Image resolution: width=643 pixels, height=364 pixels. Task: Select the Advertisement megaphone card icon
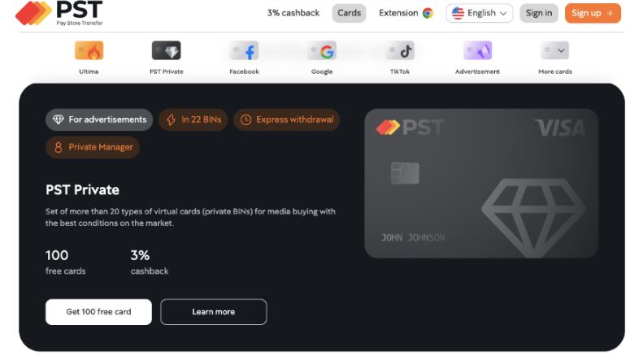477,51
